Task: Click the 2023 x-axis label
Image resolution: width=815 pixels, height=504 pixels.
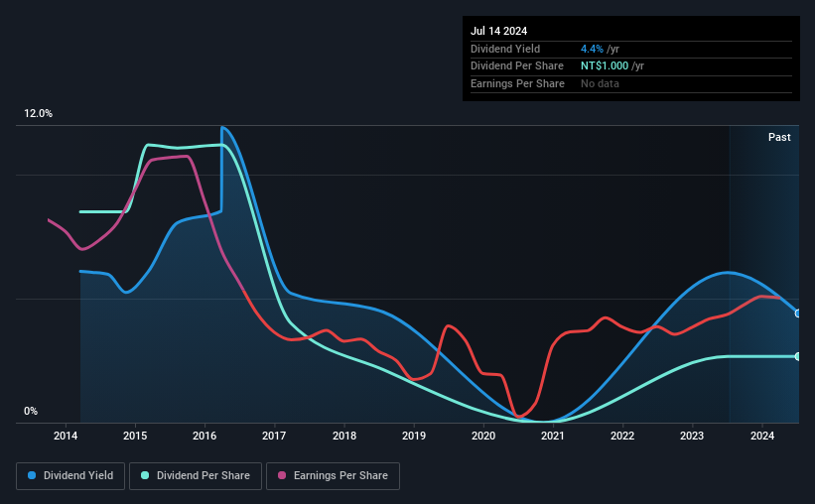Action: [692, 436]
